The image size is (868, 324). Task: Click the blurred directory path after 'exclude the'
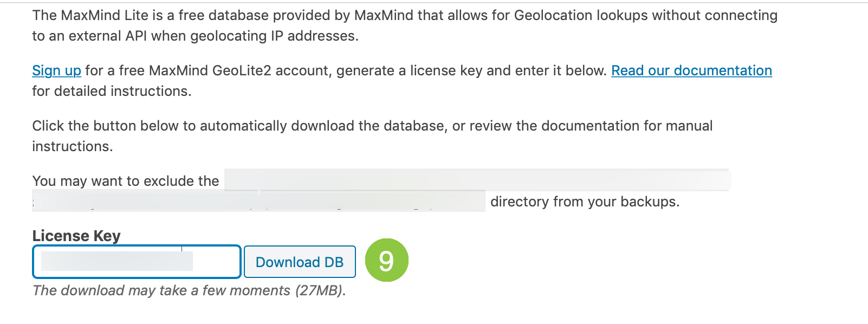477,180
